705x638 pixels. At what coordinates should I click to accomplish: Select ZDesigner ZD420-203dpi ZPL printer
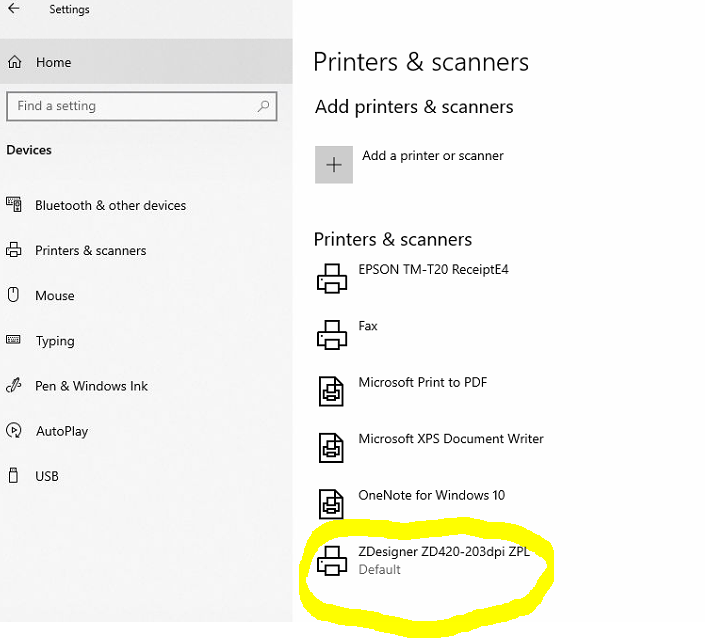click(x=444, y=552)
